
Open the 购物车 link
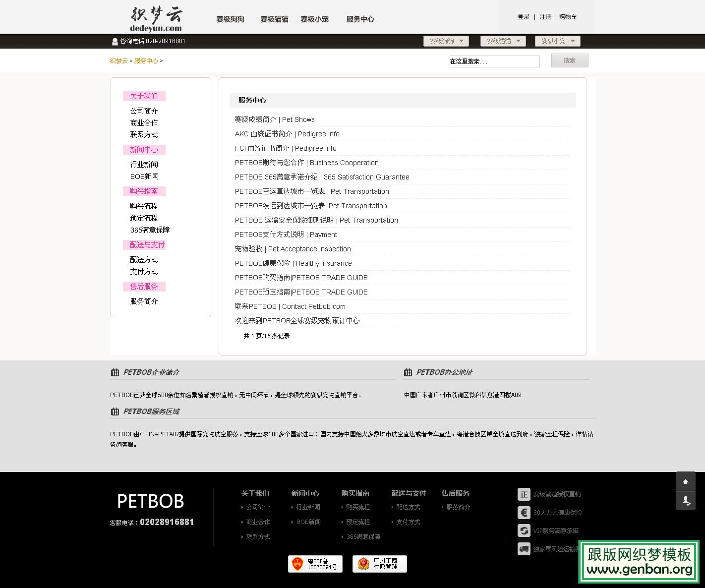point(568,17)
